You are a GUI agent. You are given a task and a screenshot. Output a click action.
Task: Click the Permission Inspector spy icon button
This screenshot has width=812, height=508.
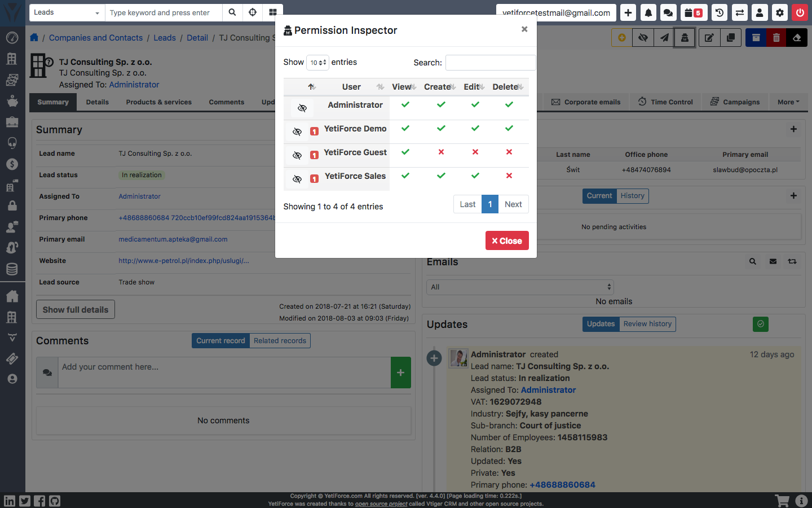[x=685, y=38]
